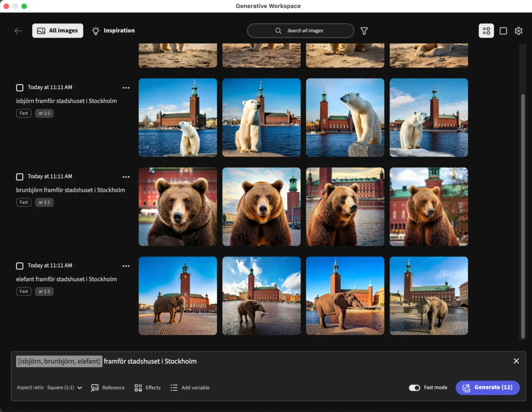Click prompt text after the variable chip
532x412 pixels.
coord(150,361)
